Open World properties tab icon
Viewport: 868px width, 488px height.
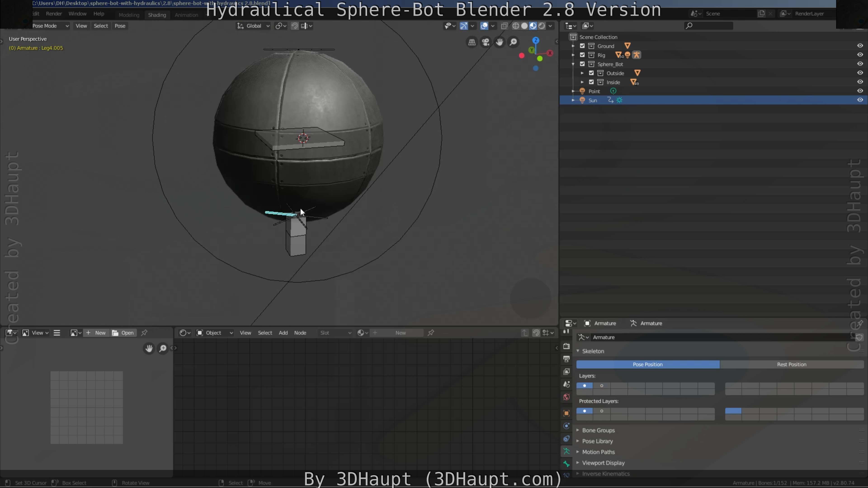566,397
